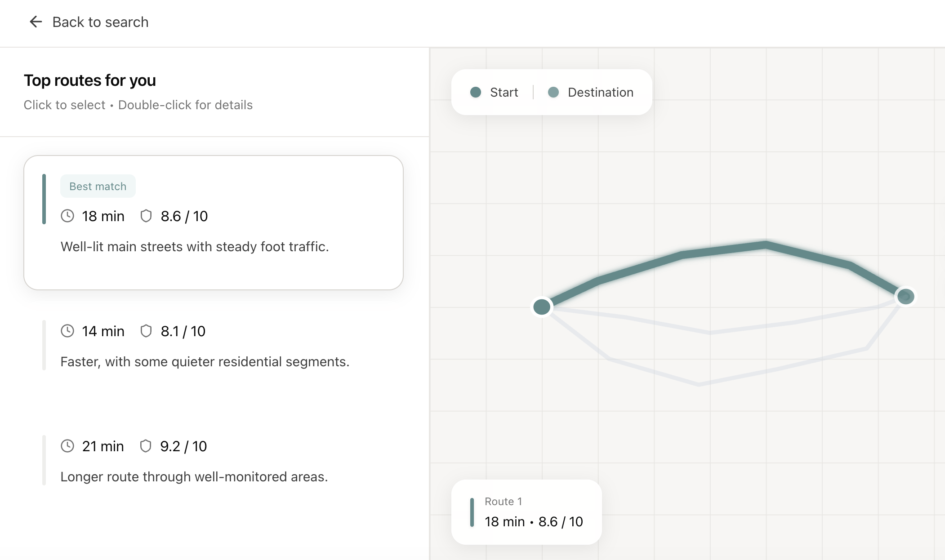The width and height of the screenshot is (945, 560).
Task: Click the Start legend dot
Action: coord(476,92)
